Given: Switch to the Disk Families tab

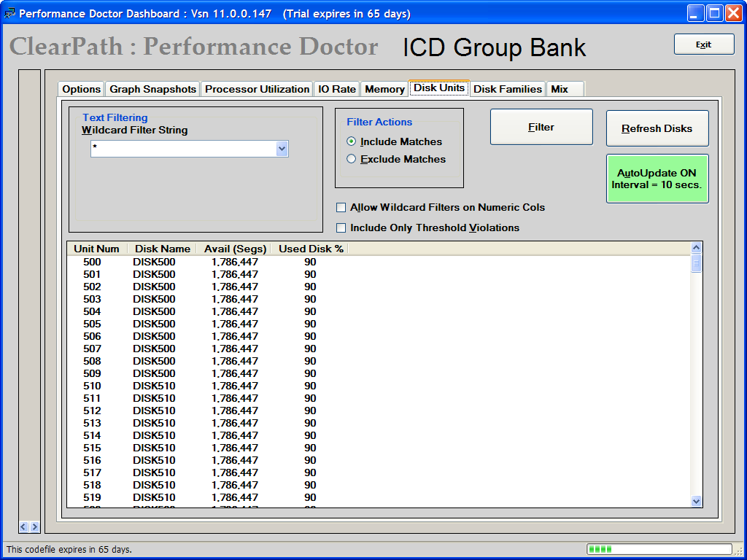Looking at the screenshot, I should point(508,89).
